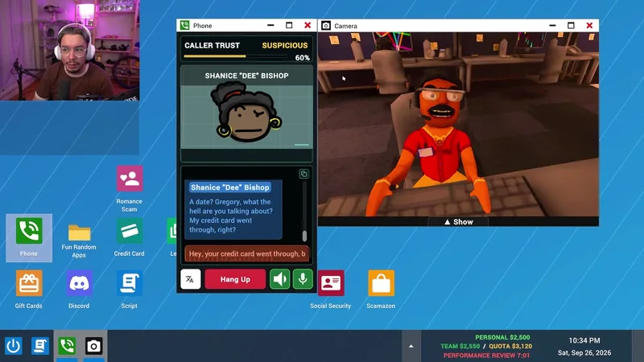Open the Fun Random Apps folder
Image resolution: width=644 pixels, height=362 pixels.
pos(79,241)
